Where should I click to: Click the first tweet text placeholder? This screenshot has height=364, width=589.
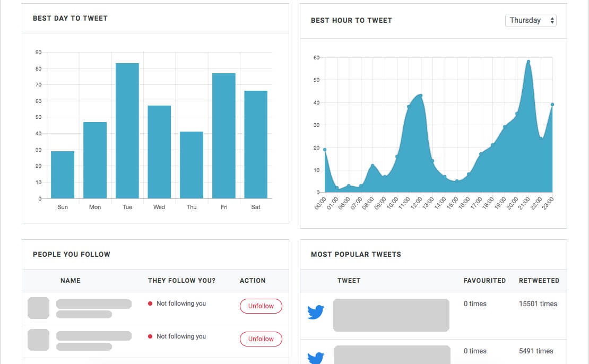tap(391, 314)
